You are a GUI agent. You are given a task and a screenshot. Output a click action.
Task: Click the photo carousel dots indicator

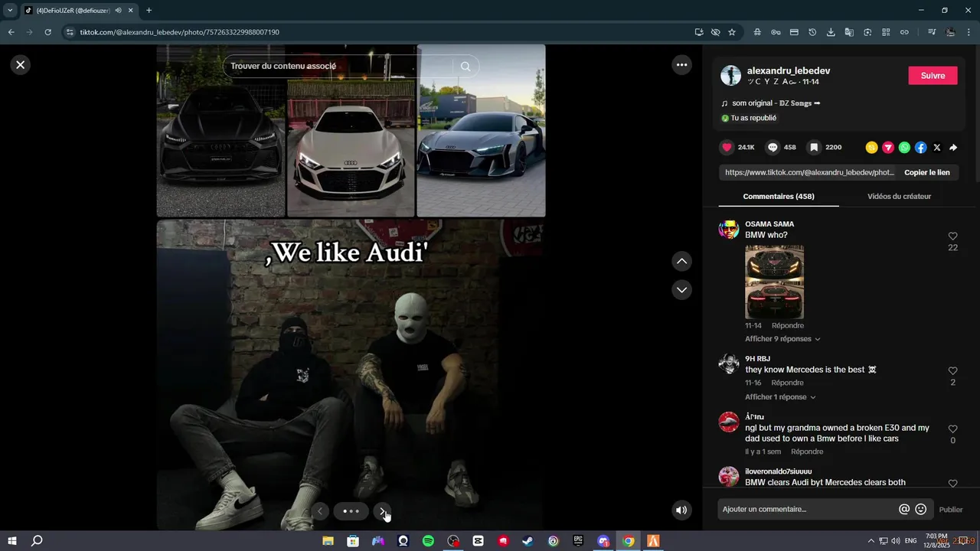click(x=351, y=511)
